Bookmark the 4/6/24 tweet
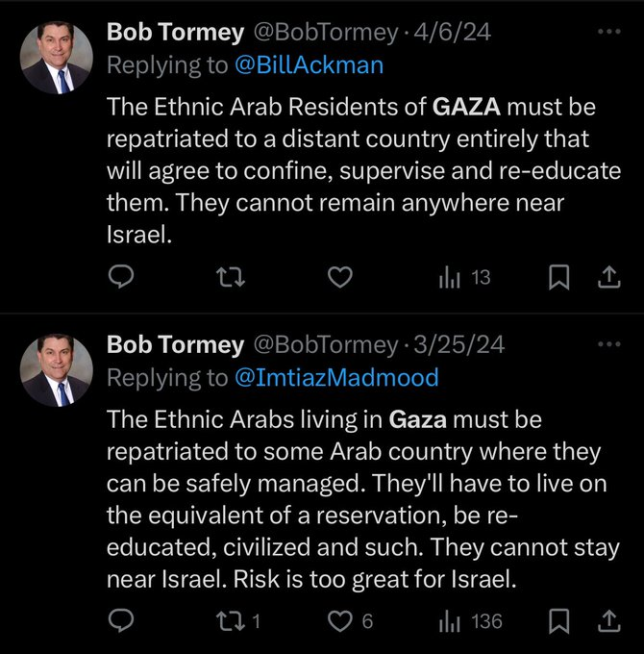The width and height of the screenshot is (644, 654). [558, 278]
